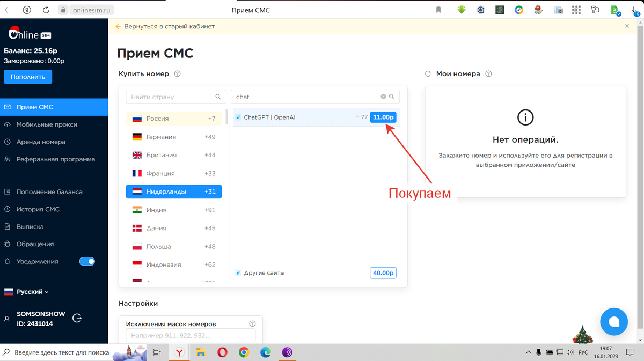The width and height of the screenshot is (644, 361).
Task: Click the Пополнить button
Action: pyautogui.click(x=28, y=77)
